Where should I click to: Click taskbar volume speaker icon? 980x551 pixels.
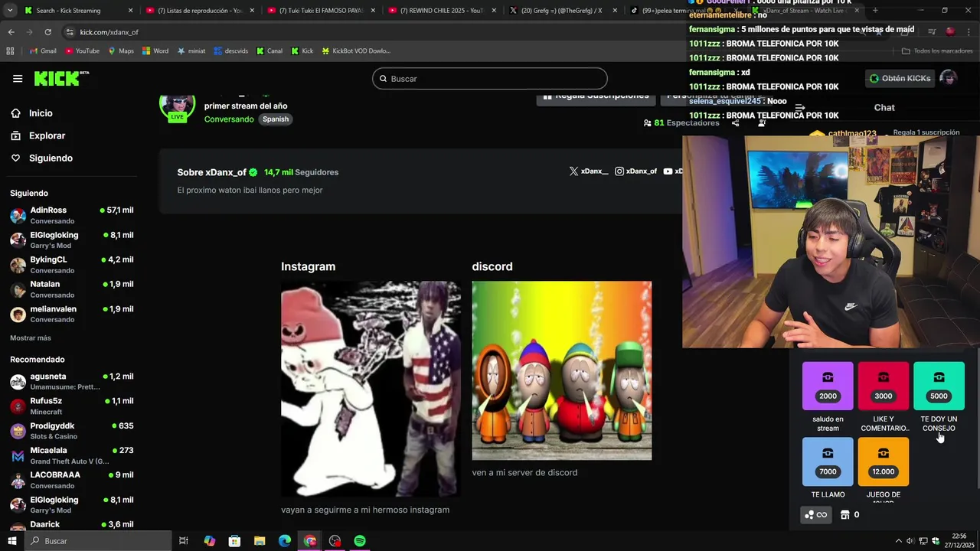[910, 541]
